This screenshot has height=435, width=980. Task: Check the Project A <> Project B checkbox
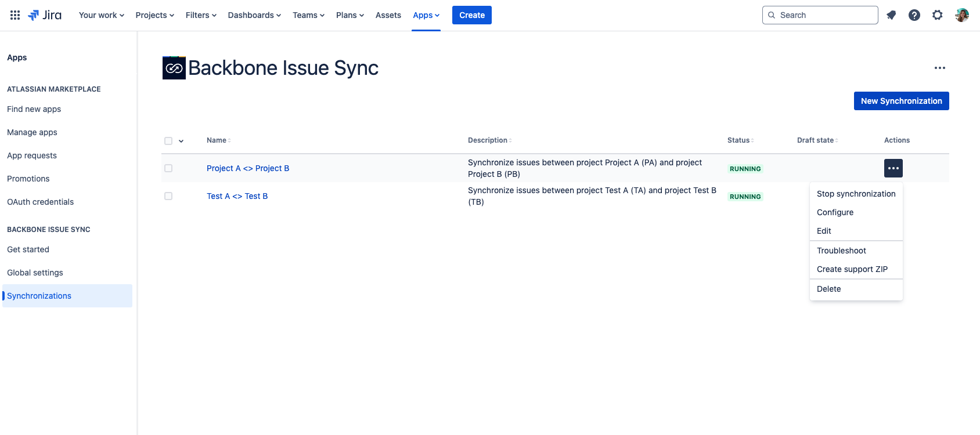168,168
